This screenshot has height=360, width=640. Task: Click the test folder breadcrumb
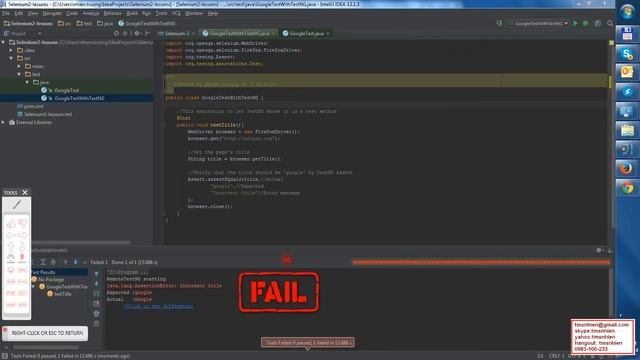click(x=84, y=24)
